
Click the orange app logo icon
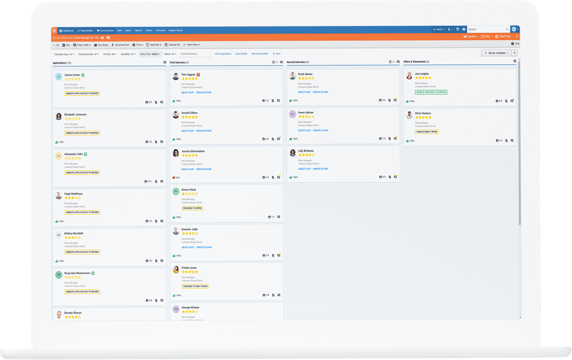[x=54, y=31]
